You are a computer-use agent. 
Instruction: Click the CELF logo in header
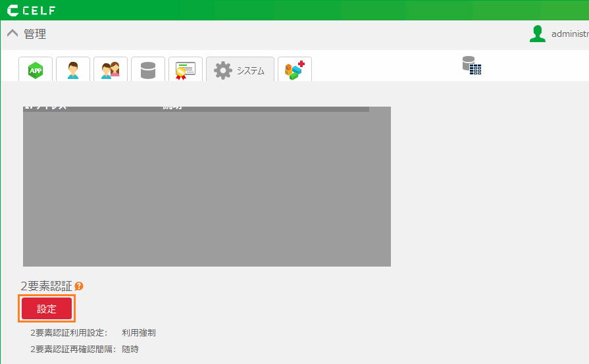pyautogui.click(x=31, y=11)
